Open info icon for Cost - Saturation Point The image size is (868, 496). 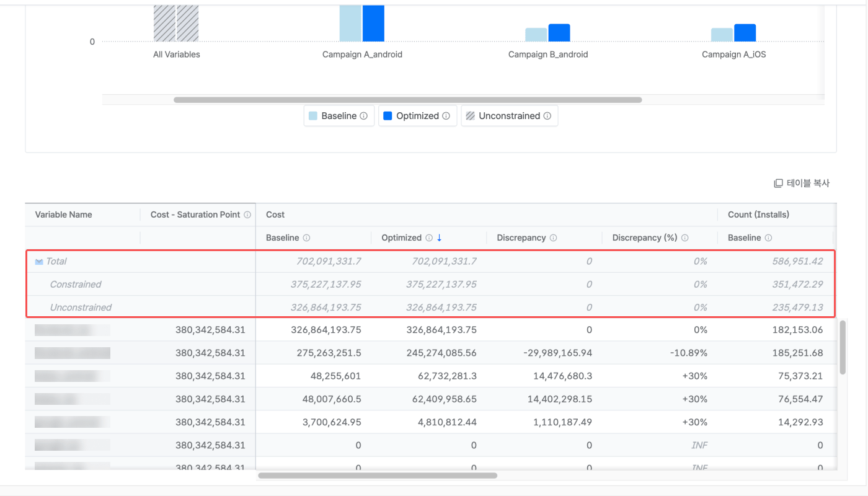(247, 215)
